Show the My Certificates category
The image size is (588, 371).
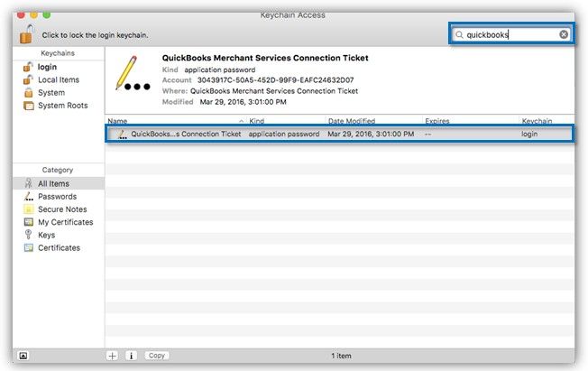[x=65, y=222]
